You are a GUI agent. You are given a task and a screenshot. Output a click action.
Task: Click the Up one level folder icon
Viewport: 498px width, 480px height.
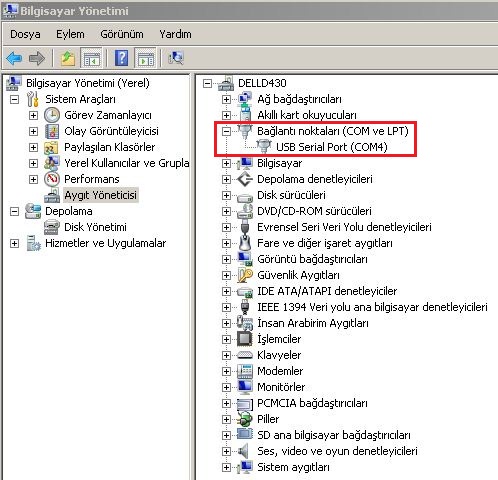point(68,58)
